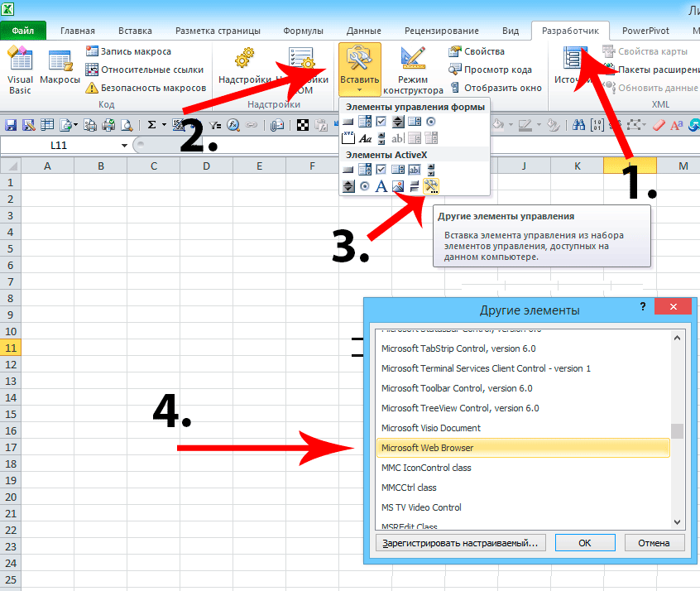Open the Visual Basic editor
Screen dimensions: 700x591
tap(20, 70)
